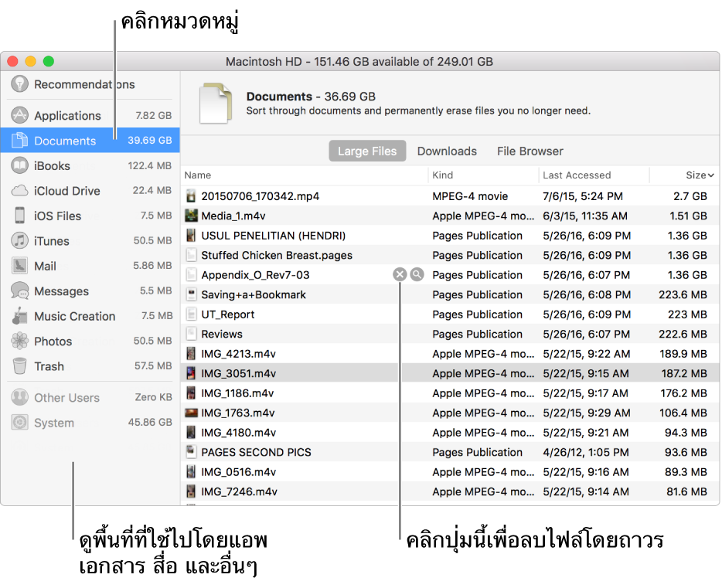
Task: Select the IMG_4213.m4v file
Action: click(239, 354)
